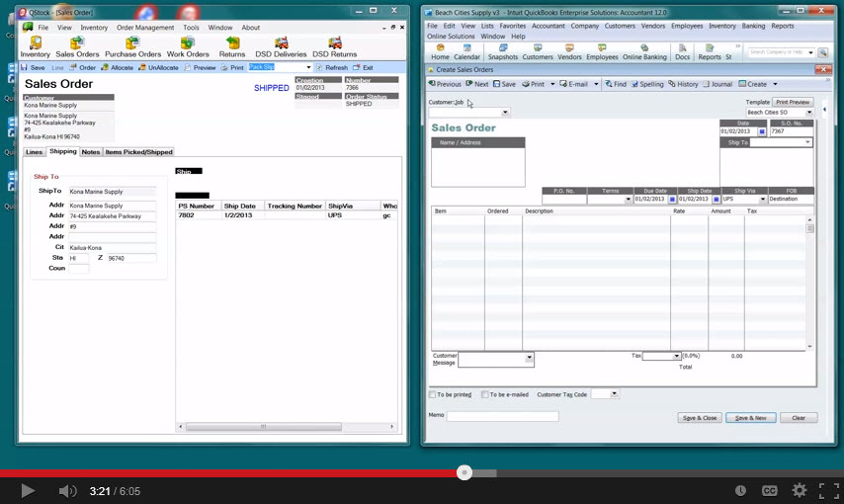Click Preview in QStock toolbar
Viewport: 844px width, 504px height.
click(200, 68)
